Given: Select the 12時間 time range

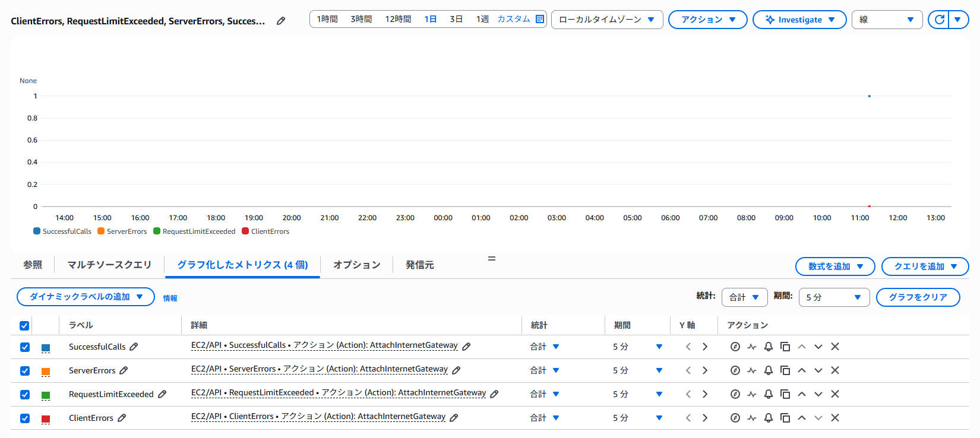Looking at the screenshot, I should coord(398,19).
